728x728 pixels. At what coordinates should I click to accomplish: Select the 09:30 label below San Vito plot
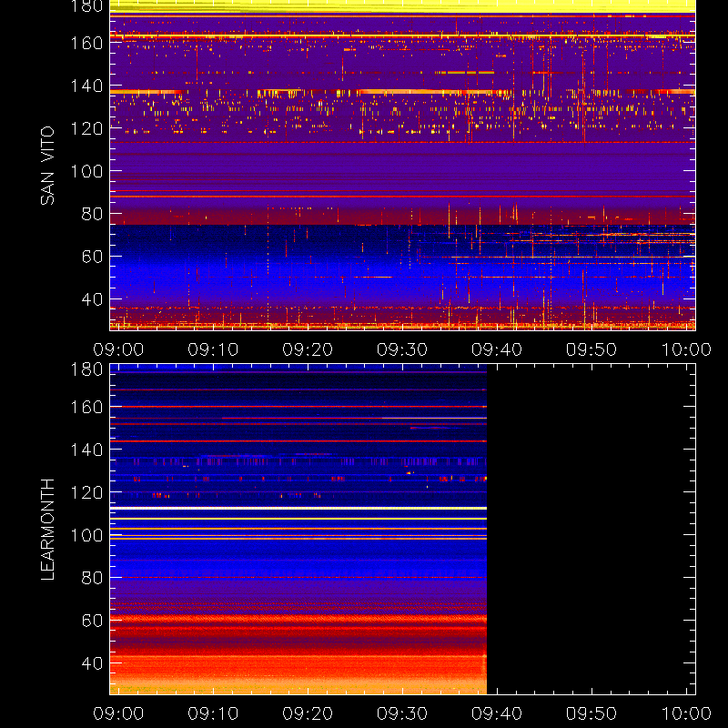tap(402, 349)
